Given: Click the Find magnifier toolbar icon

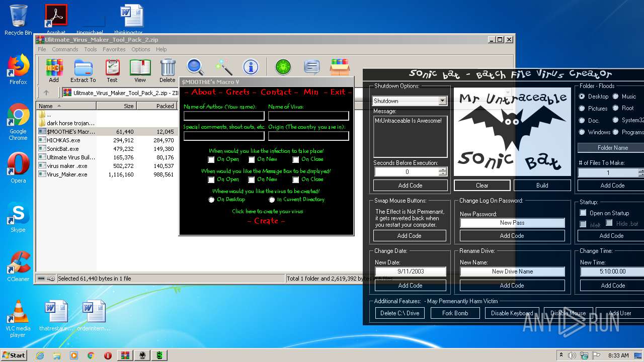Looking at the screenshot, I should 195,66.
